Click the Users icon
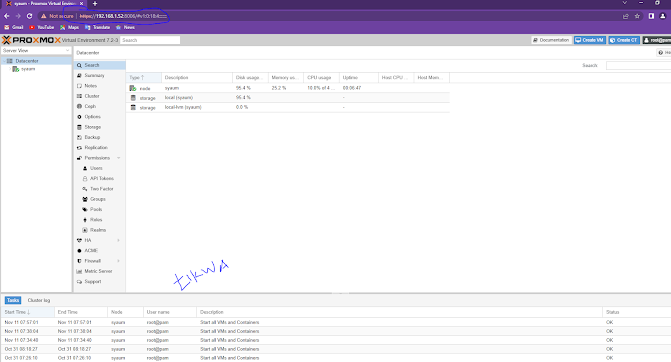This screenshot has height=362, width=671. [x=85, y=168]
